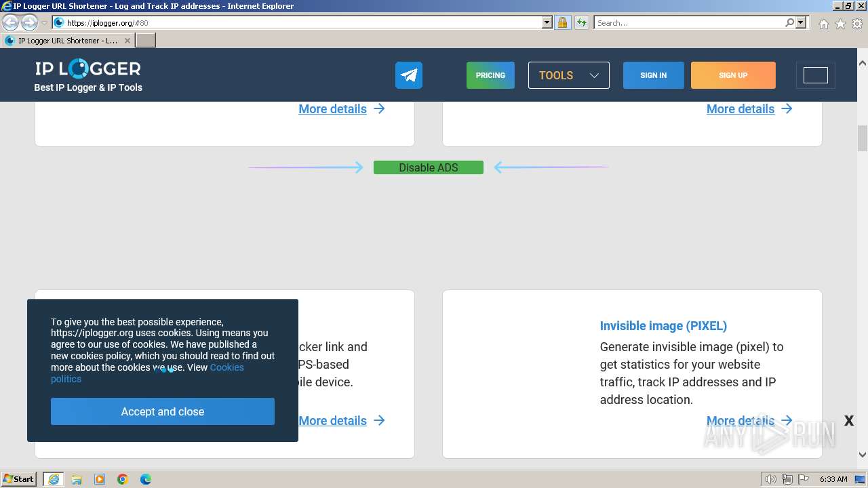This screenshot has height=488, width=868.
Task: Click the browser Forward arrow
Action: click(29, 22)
